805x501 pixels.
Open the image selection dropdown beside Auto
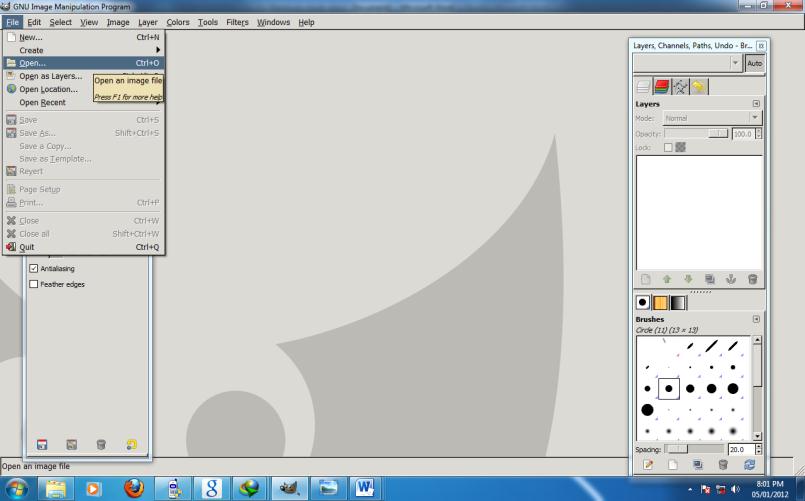coord(688,63)
